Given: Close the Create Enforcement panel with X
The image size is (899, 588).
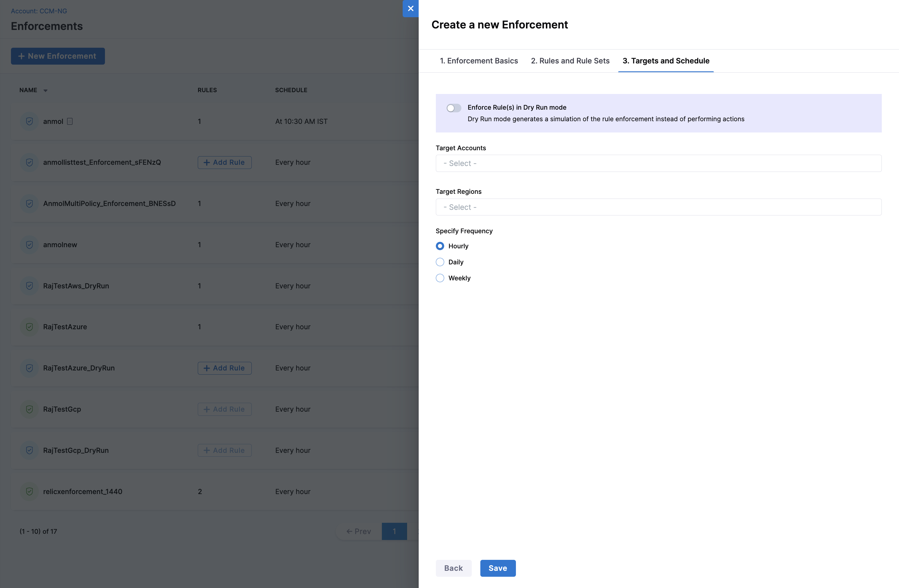Looking at the screenshot, I should pos(411,8).
